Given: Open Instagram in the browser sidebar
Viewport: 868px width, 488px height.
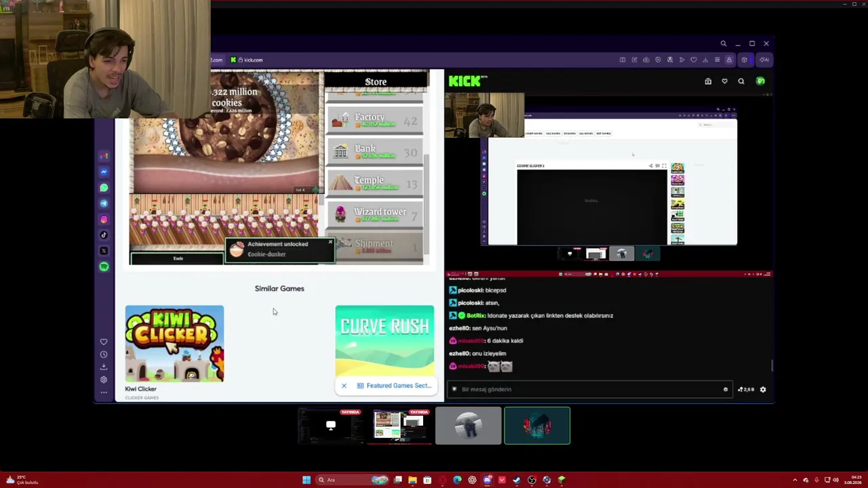Looking at the screenshot, I should 104,220.
